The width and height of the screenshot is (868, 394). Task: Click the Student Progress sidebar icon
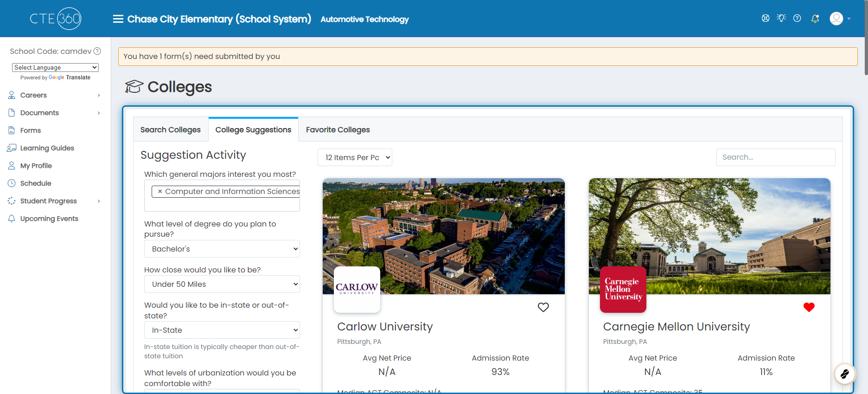12,201
